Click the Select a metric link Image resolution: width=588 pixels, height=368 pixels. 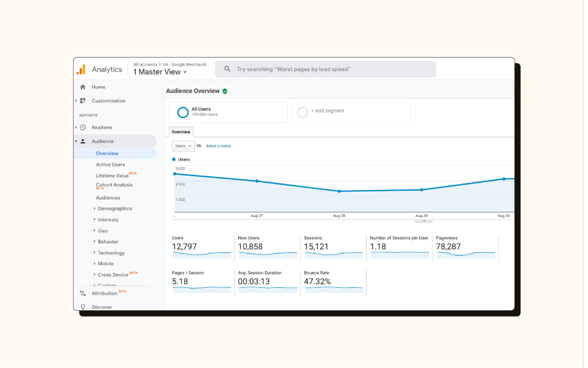218,146
